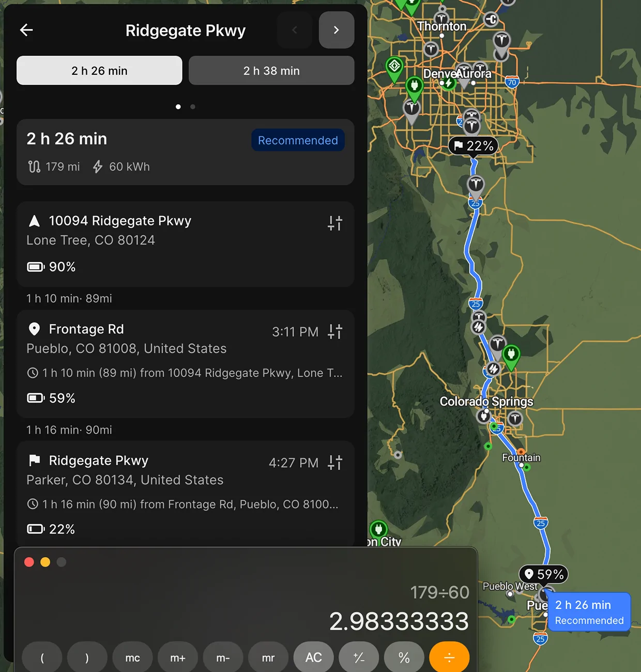The image size is (641, 672).
Task: Click calculator m+ button
Action: click(x=178, y=658)
